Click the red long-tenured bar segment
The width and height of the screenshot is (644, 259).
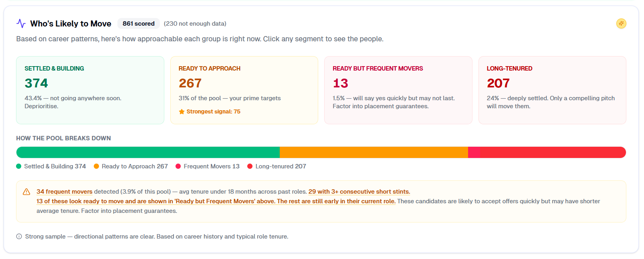[553, 152]
